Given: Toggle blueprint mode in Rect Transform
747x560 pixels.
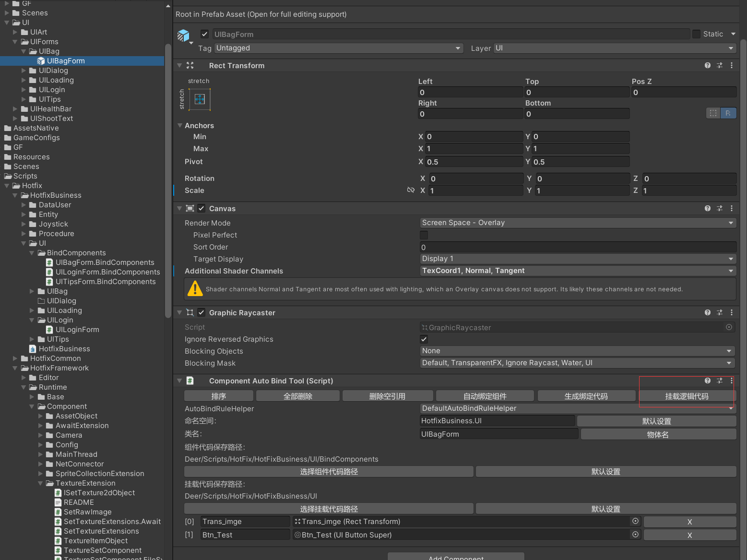Looking at the screenshot, I should 713,113.
